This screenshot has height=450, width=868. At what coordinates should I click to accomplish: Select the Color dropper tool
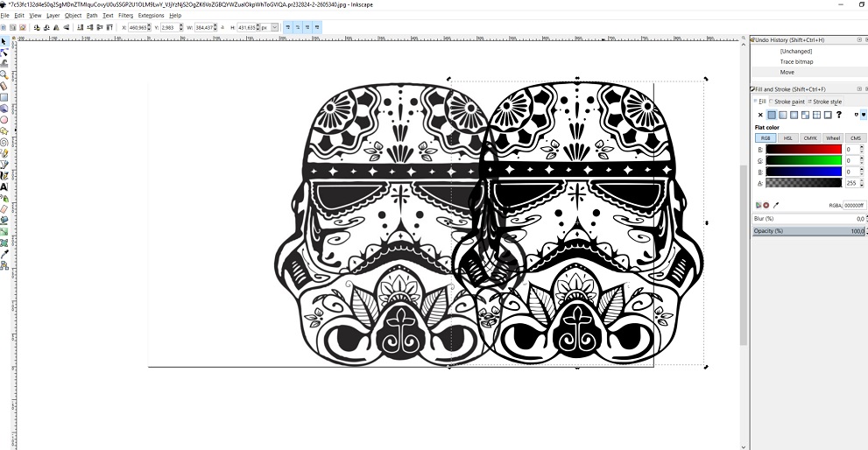coord(4,254)
